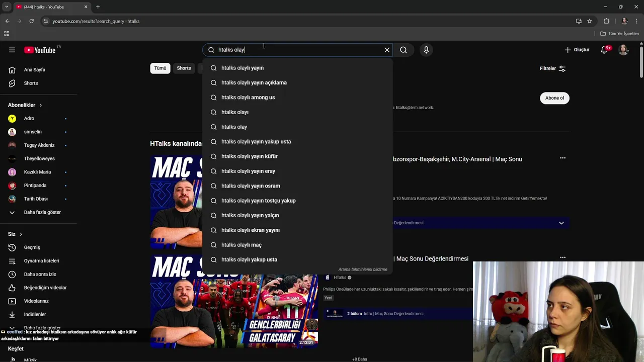Choose suggestion "htalks olaylı among us"

[297, 98]
